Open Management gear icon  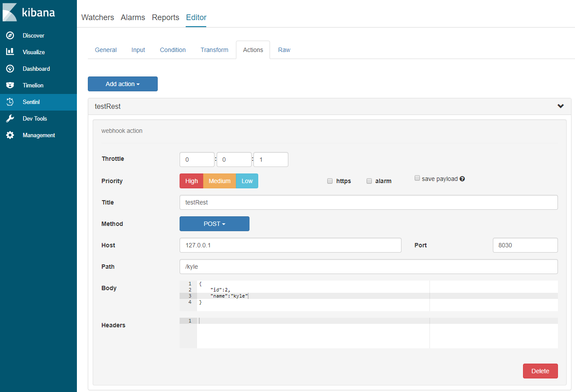tap(10, 135)
